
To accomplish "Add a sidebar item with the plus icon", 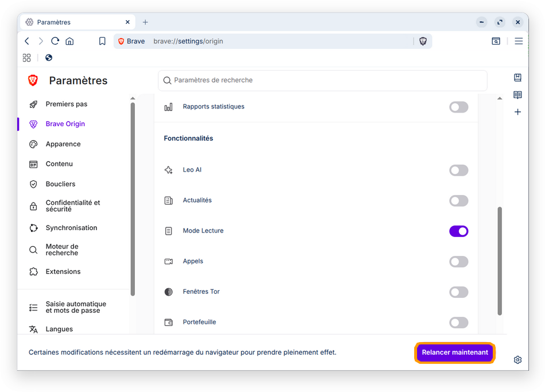I will click(x=517, y=112).
